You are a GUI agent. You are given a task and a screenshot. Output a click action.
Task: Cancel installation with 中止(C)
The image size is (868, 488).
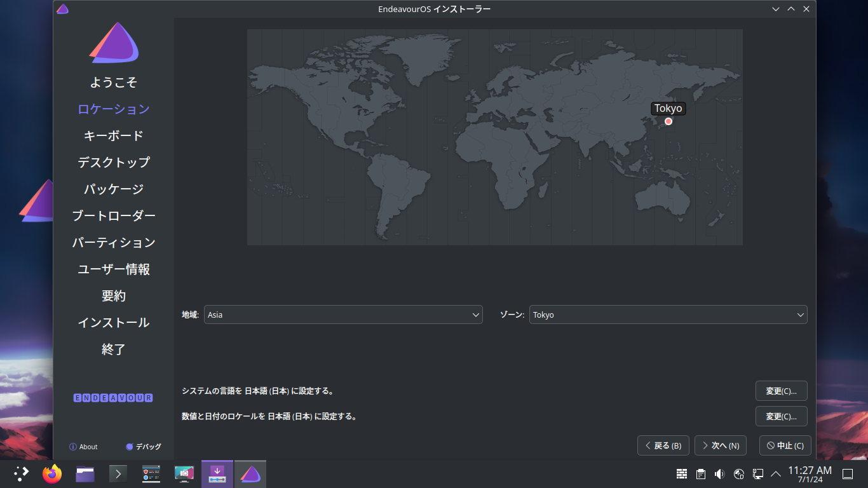[x=785, y=445]
